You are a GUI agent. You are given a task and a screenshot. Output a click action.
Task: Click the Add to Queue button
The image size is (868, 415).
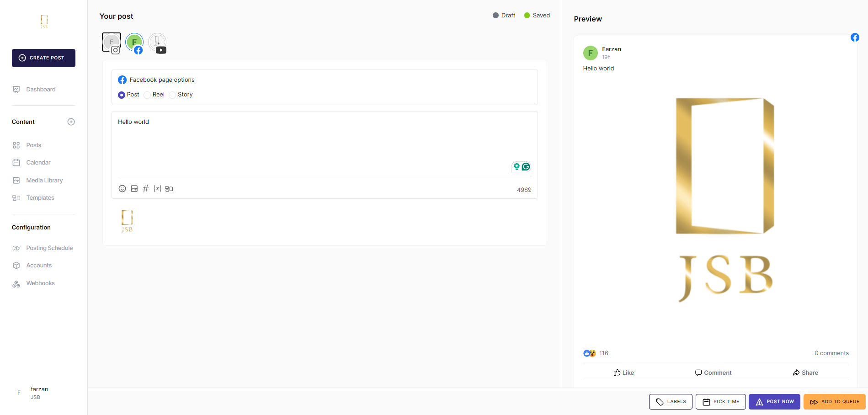[x=834, y=402]
